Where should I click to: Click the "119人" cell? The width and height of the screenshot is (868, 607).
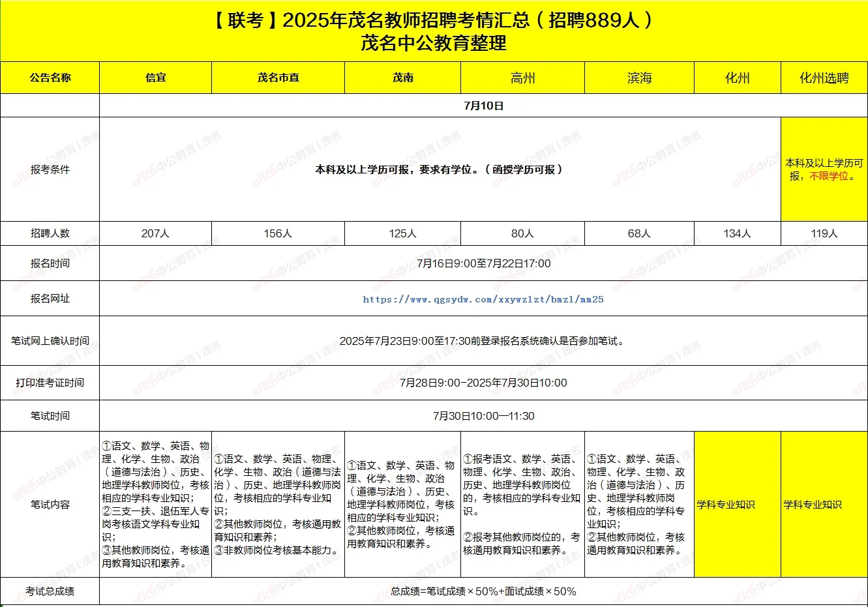[x=824, y=233]
